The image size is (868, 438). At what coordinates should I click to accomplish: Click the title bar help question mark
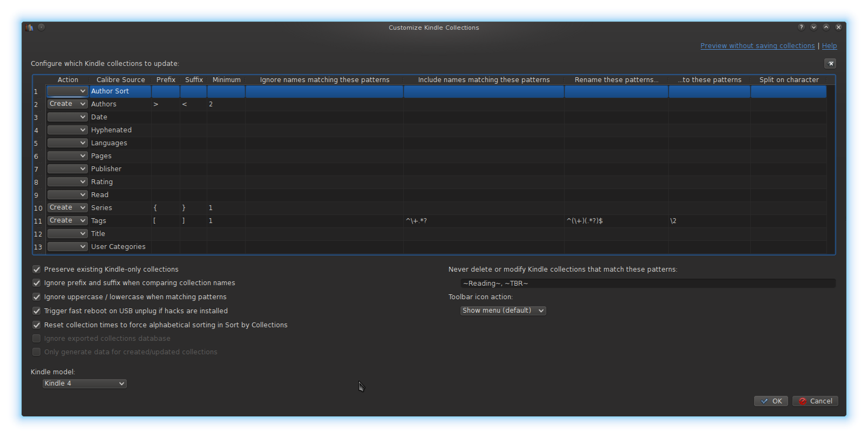coord(801,27)
